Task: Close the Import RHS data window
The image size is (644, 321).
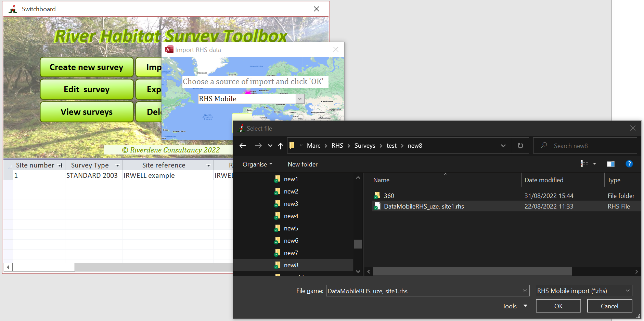Action: 336,50
